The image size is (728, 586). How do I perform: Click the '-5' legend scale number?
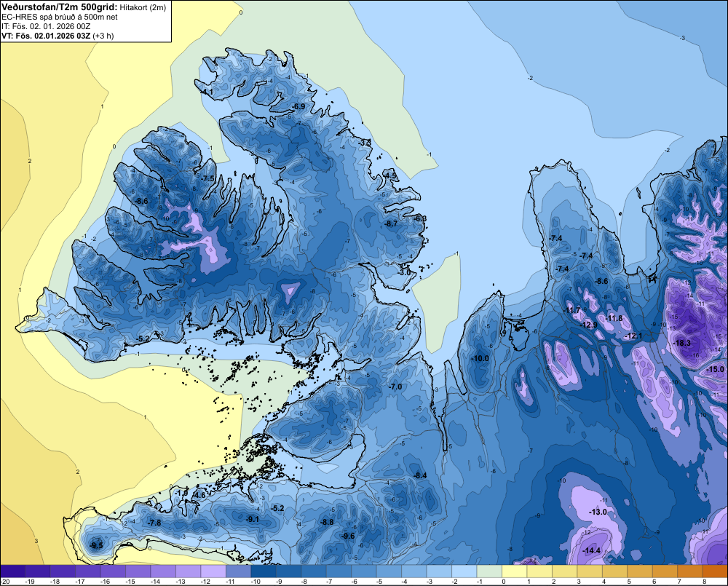click(x=379, y=582)
